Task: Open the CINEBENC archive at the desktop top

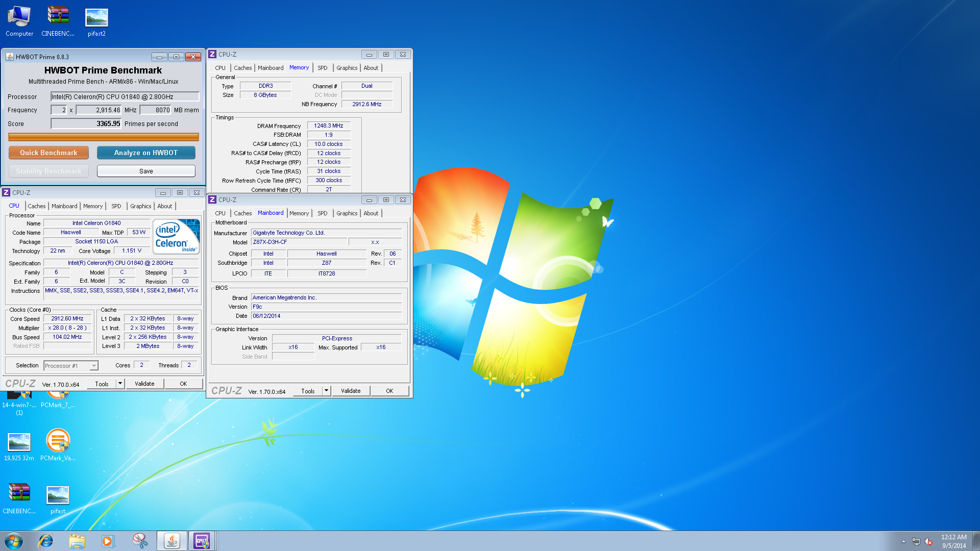Action: click(58, 21)
